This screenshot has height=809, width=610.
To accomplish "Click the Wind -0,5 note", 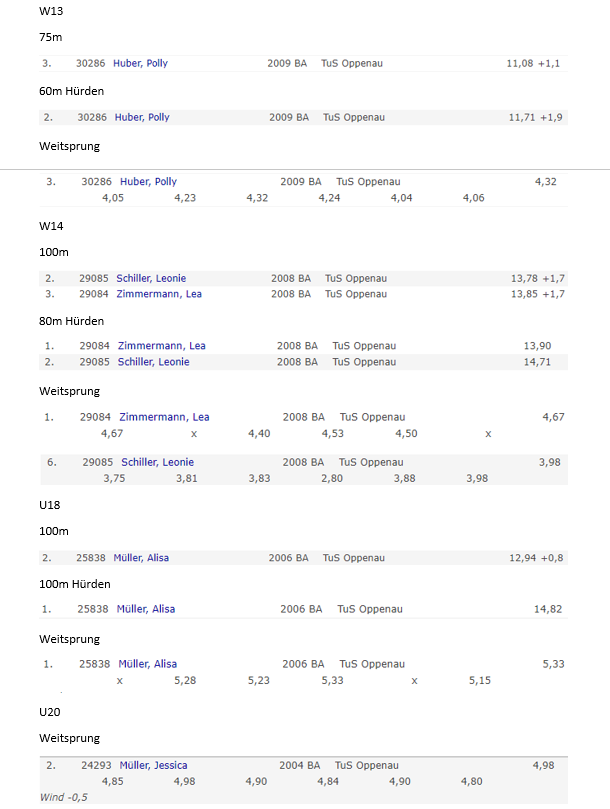I will [65, 797].
